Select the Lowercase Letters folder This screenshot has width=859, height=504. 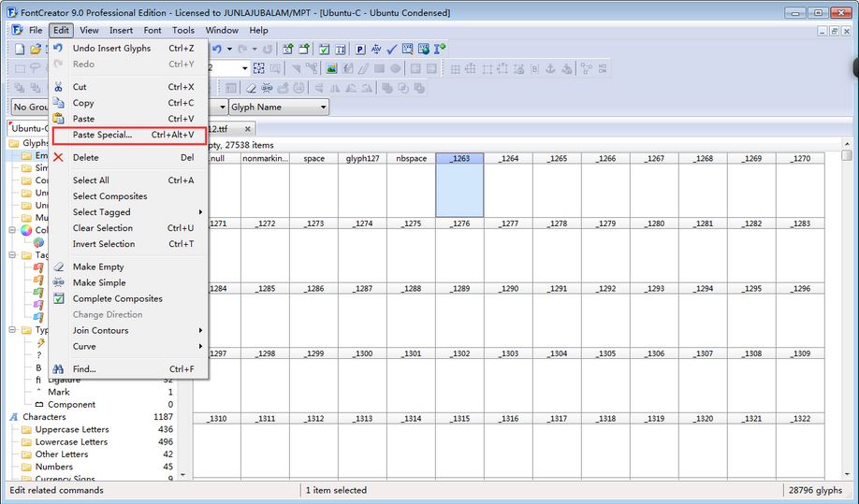coord(71,441)
